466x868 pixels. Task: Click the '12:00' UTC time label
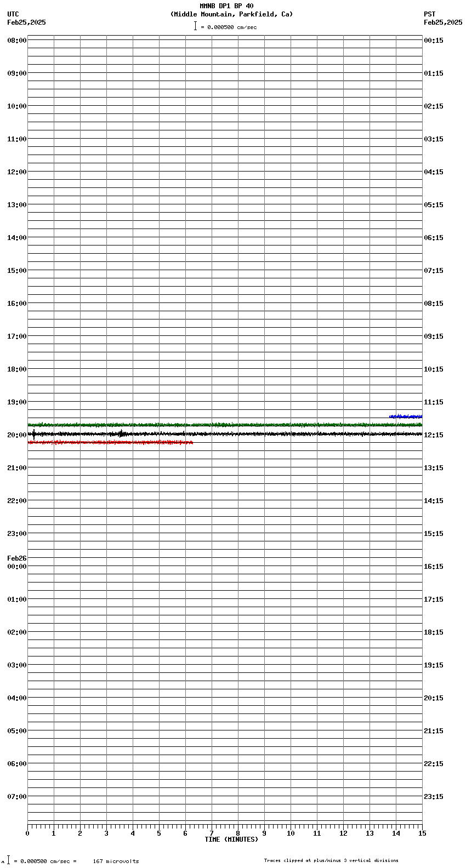(17, 172)
